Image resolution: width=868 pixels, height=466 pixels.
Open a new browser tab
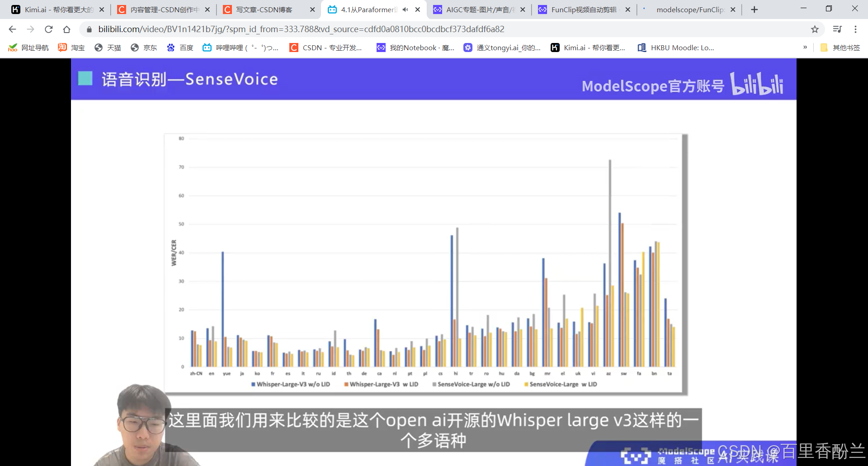point(754,10)
